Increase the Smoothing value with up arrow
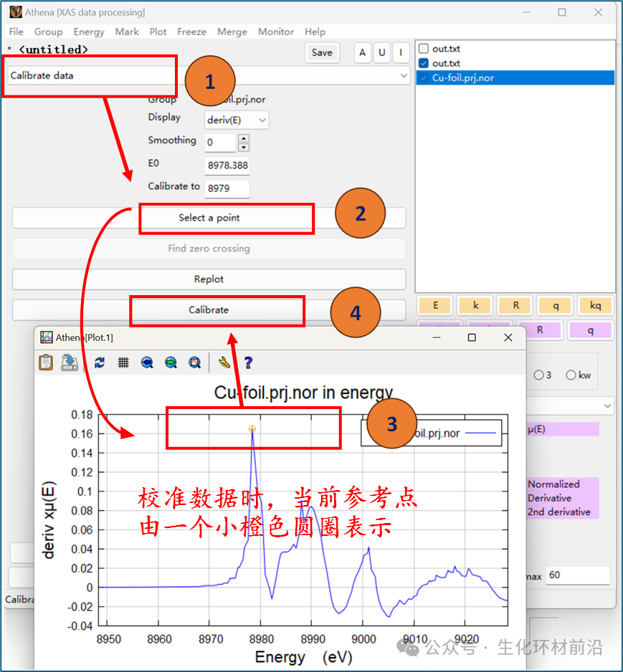This screenshot has height=672, width=623. [244, 138]
